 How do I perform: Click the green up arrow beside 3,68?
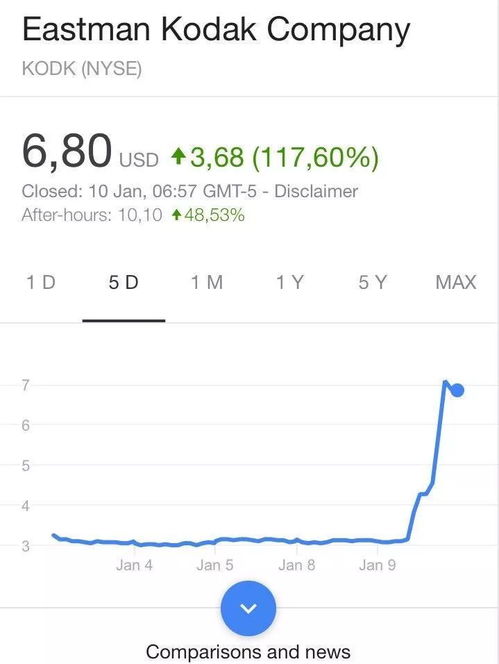[179, 156]
